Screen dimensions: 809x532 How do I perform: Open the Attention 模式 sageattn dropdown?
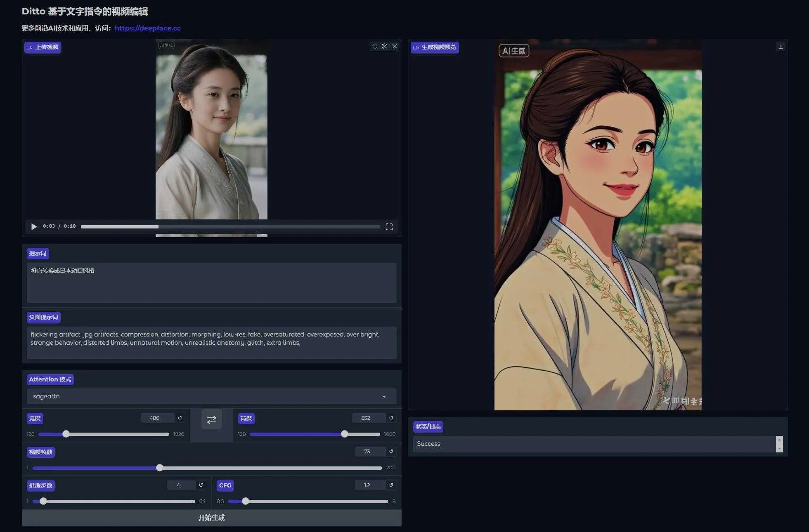pyautogui.click(x=211, y=396)
